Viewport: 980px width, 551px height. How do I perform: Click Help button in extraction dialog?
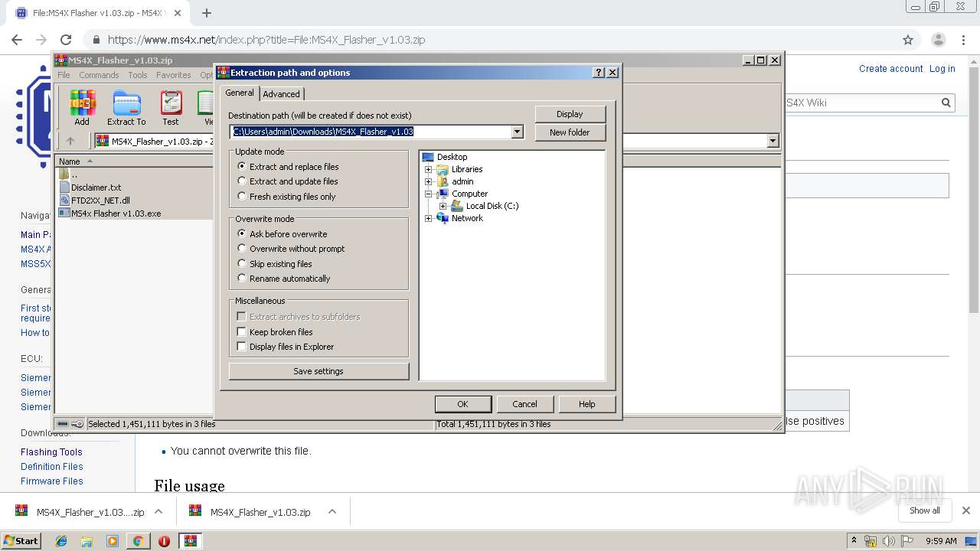pyautogui.click(x=586, y=404)
